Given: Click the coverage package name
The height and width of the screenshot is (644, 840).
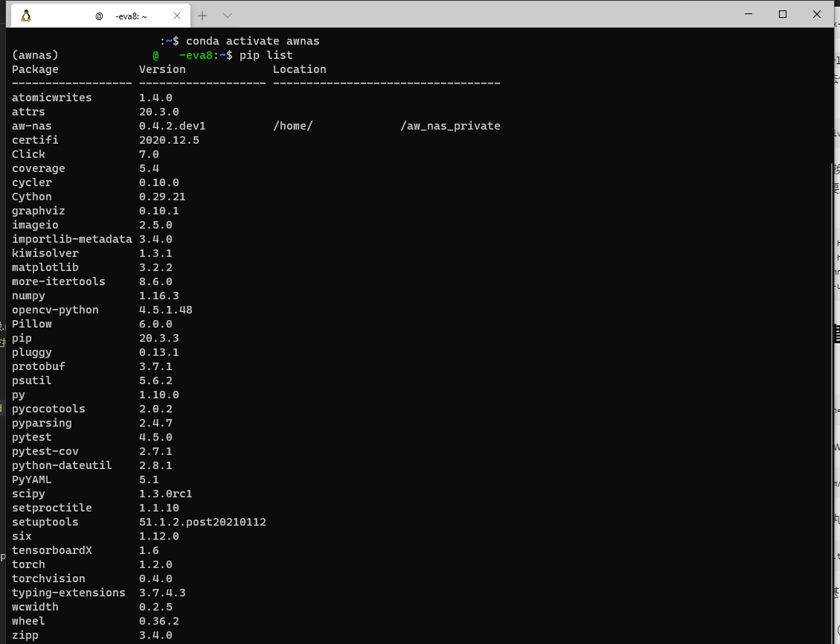Looking at the screenshot, I should pyautogui.click(x=38, y=168).
